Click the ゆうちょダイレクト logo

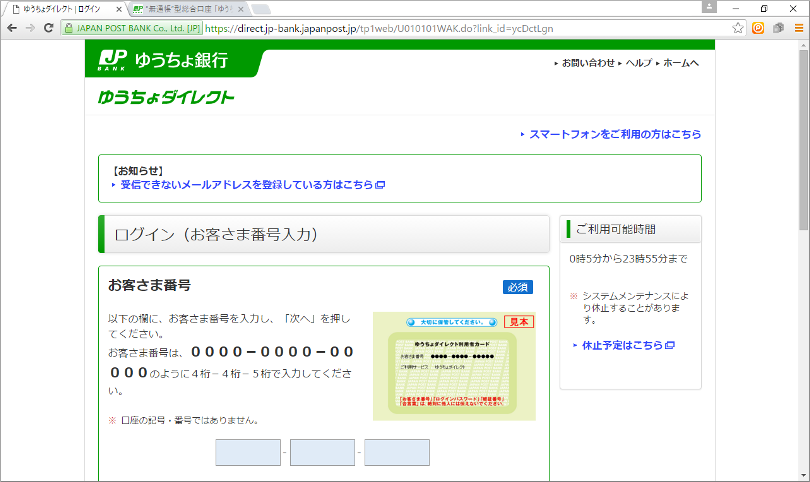[x=166, y=97]
